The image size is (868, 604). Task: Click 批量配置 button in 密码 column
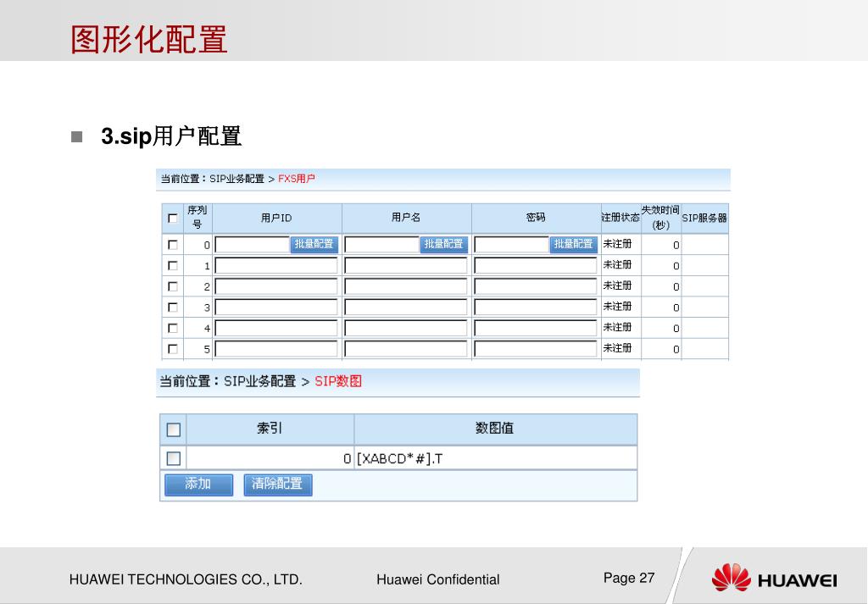tap(574, 245)
